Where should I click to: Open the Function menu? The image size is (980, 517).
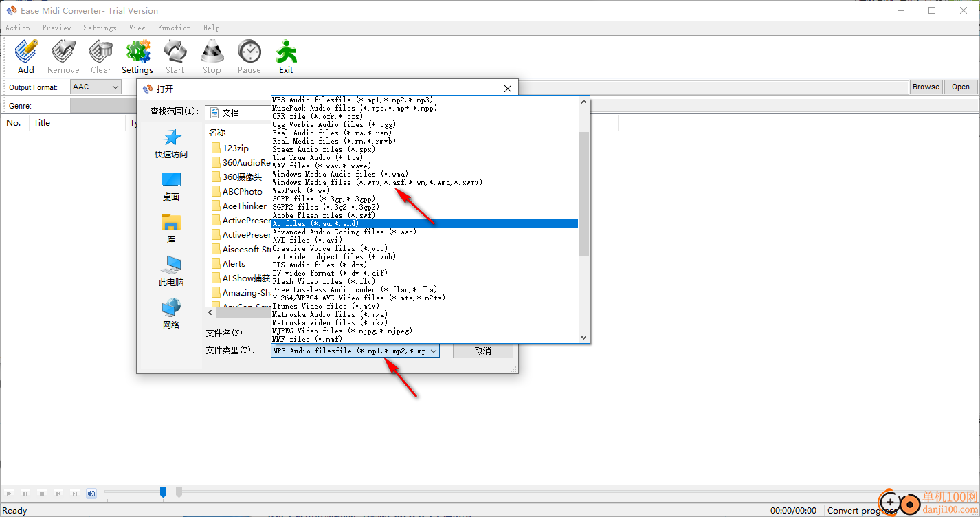(175, 27)
